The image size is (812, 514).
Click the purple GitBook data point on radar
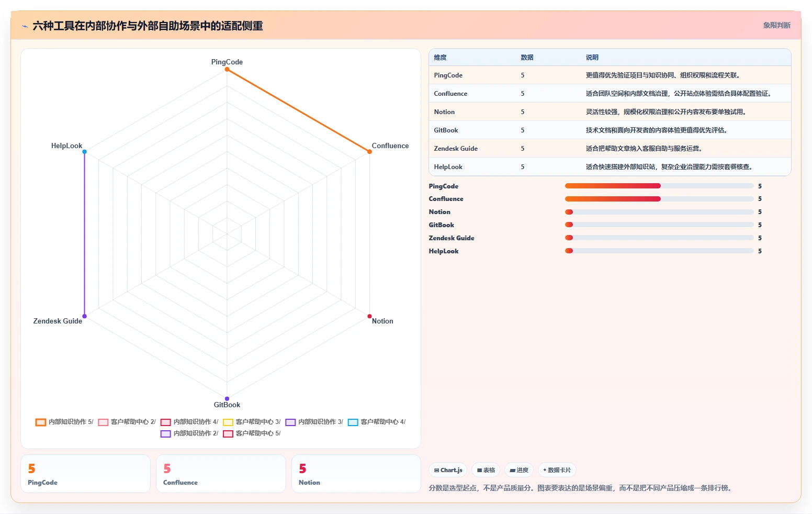pos(227,399)
